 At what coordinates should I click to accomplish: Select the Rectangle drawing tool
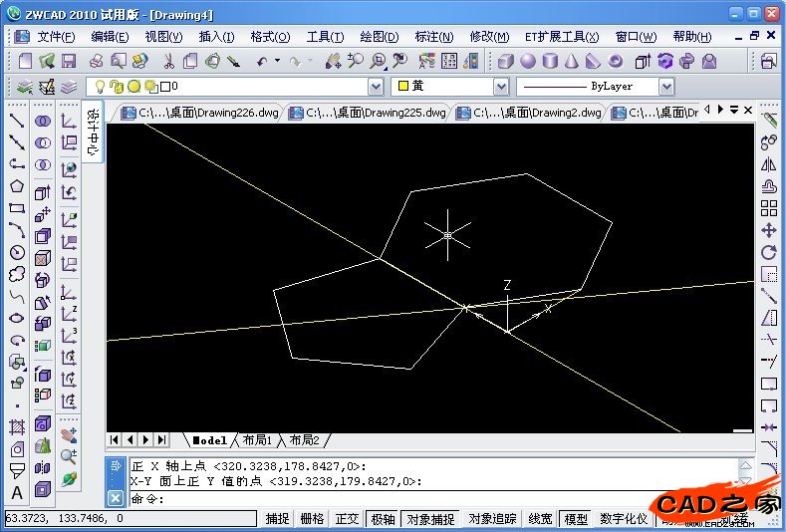point(17,208)
